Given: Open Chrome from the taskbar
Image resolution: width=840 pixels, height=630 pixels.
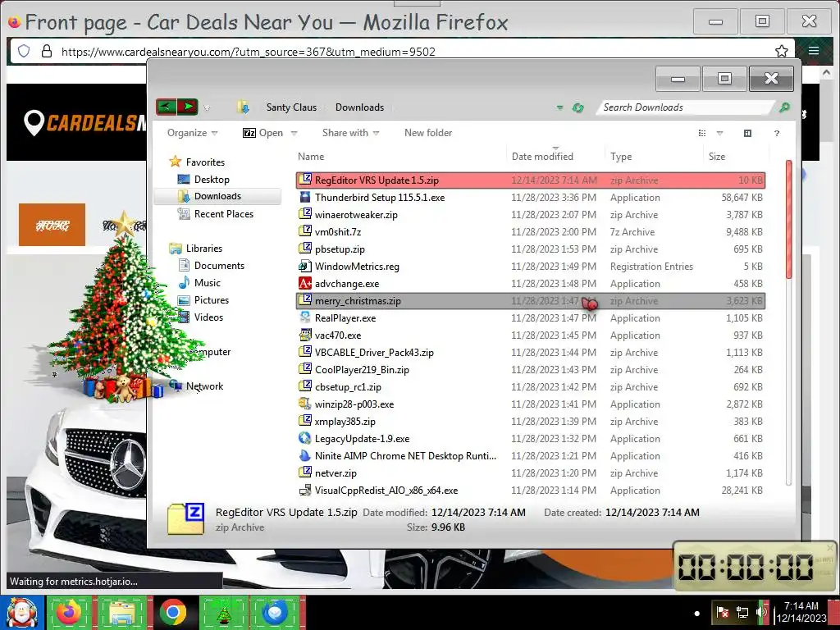Looking at the screenshot, I should click(172, 613).
